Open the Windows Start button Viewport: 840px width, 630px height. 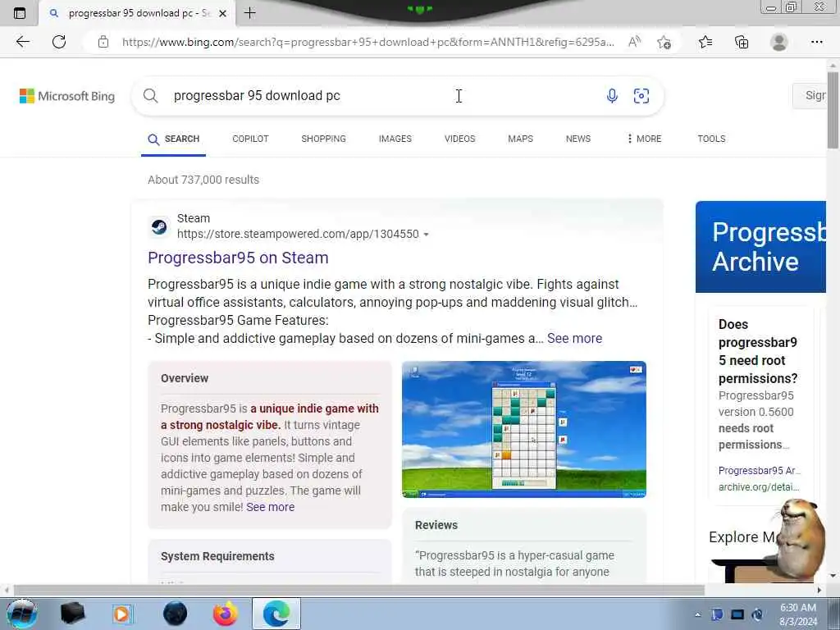point(21,614)
